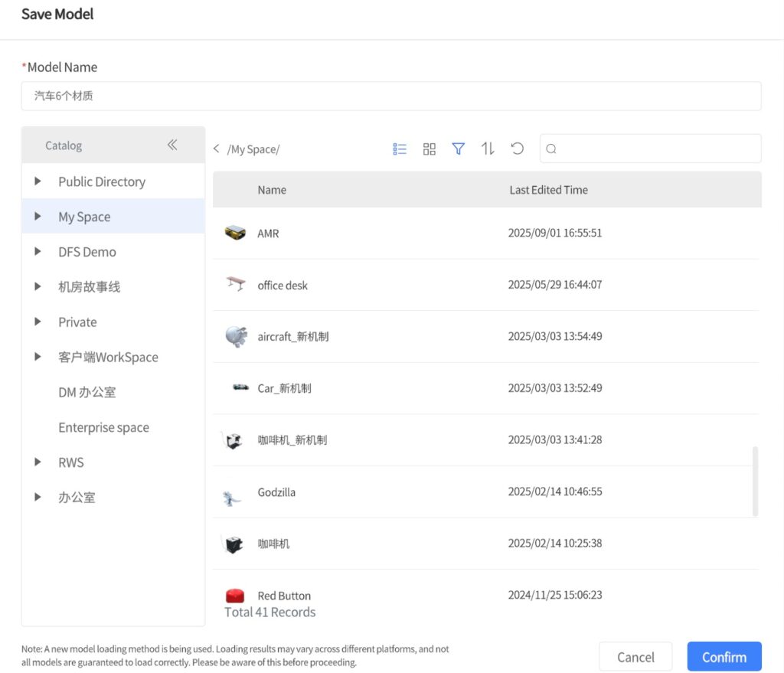Click the Red Button thumbnail image
Image resolution: width=784 pixels, height=673 pixels.
coord(236,594)
